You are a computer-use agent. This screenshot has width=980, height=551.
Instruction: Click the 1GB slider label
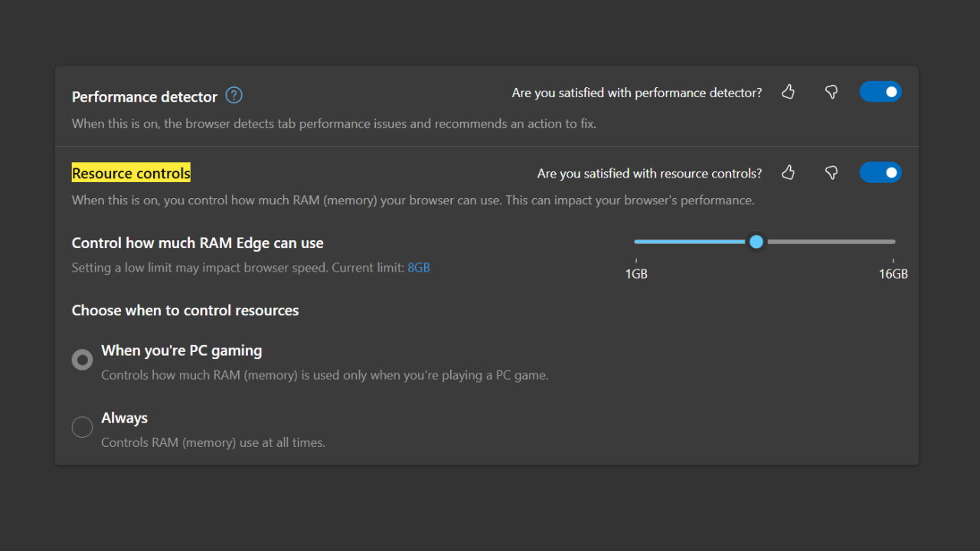pyautogui.click(x=636, y=273)
